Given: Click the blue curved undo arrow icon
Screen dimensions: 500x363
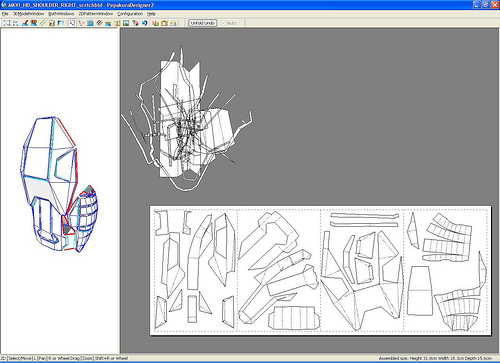Looking at the screenshot, I should pos(144,23).
